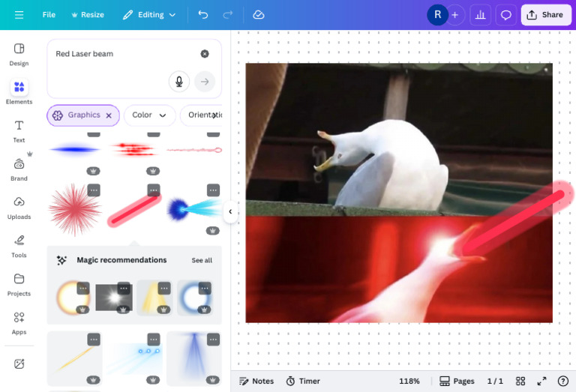The image size is (576, 392).
Task: Open the File menu
Action: 49,15
